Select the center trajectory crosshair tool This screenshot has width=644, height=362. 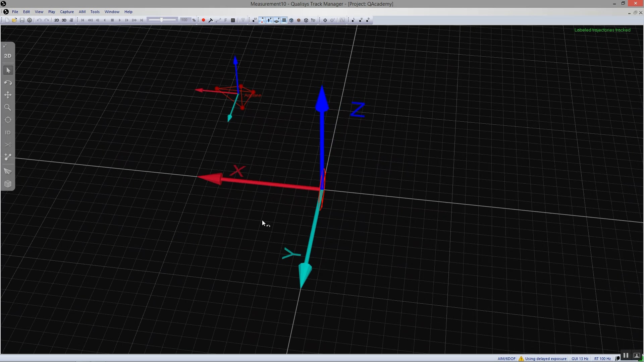tap(8, 120)
